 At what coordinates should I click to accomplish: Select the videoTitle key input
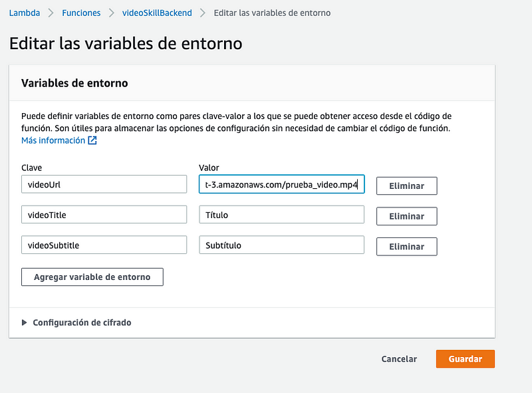click(104, 215)
